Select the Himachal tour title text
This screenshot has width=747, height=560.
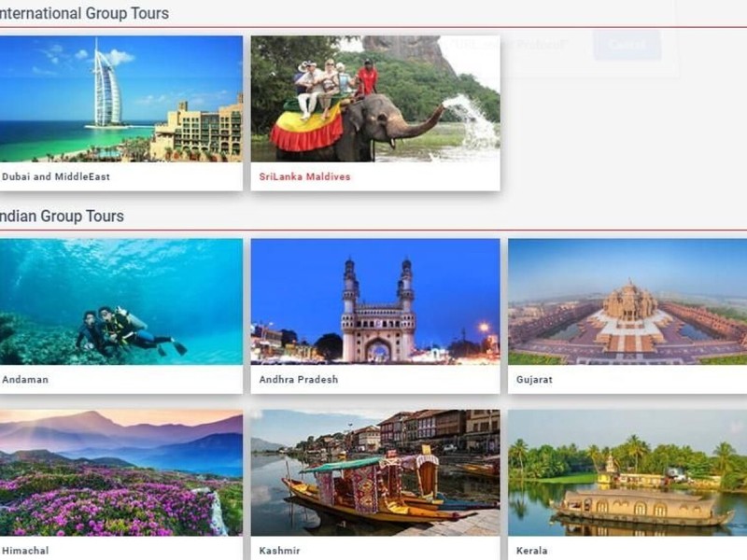click(25, 551)
